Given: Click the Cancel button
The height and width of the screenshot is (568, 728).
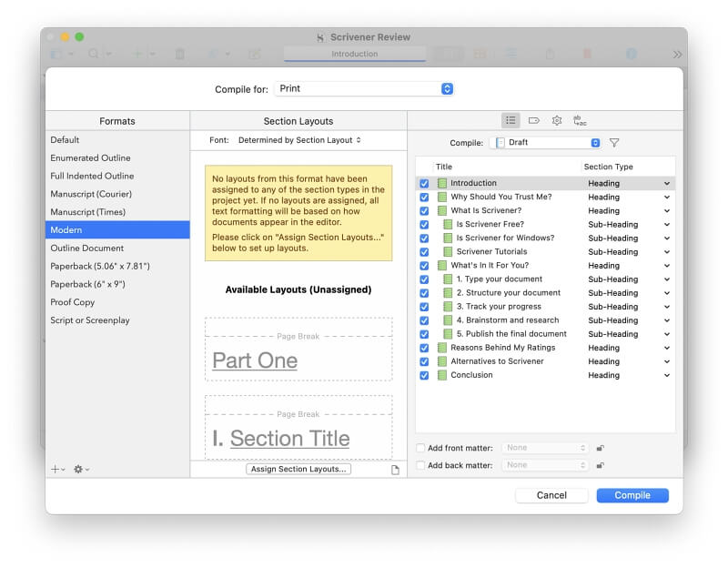Looking at the screenshot, I should coord(551,495).
